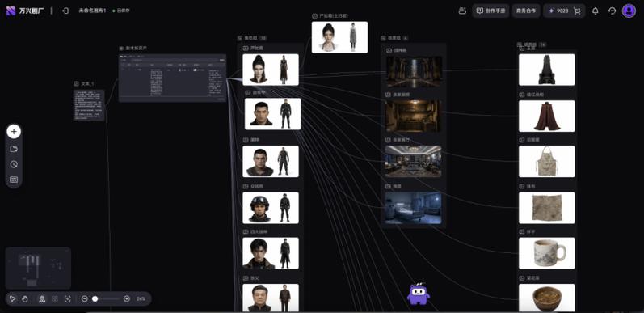Select the rag cloth prop card
This screenshot has width=644, height=313.
(x=547, y=208)
